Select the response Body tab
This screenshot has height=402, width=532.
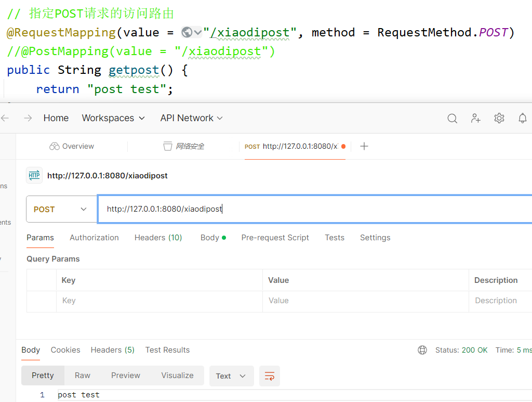31,350
